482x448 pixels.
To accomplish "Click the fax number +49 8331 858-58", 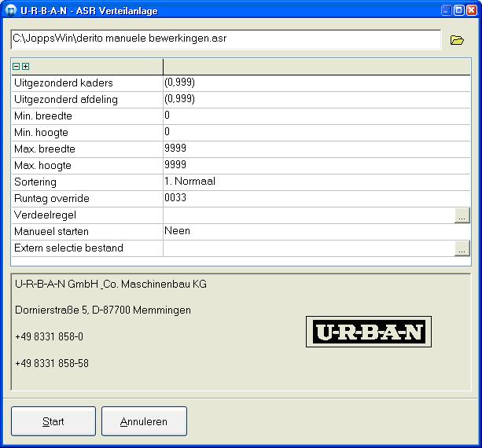I will pos(52,363).
